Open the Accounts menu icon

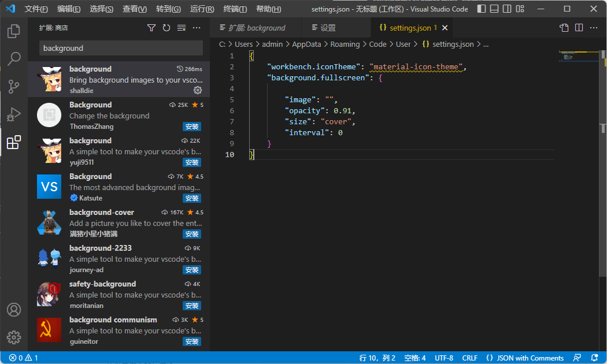13,310
